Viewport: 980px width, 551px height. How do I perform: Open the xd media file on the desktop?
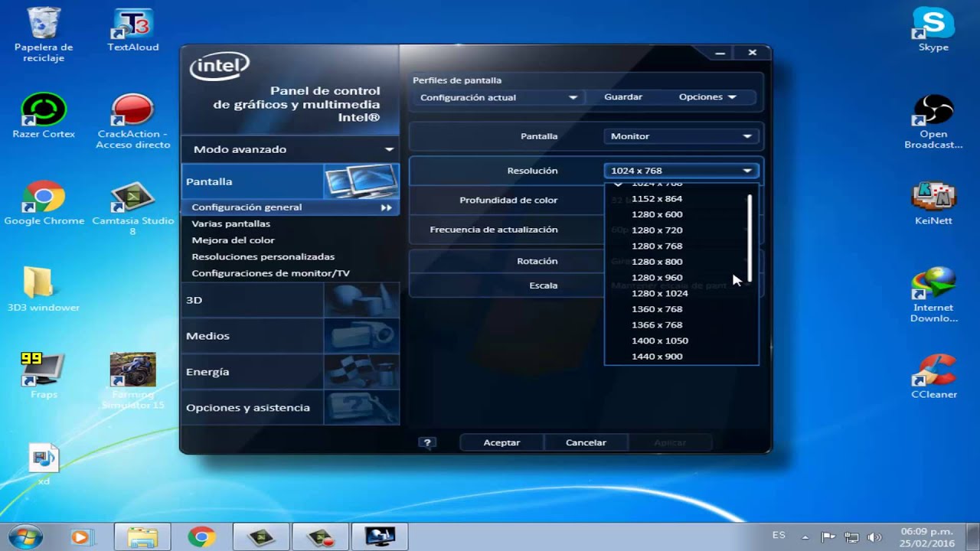point(44,464)
